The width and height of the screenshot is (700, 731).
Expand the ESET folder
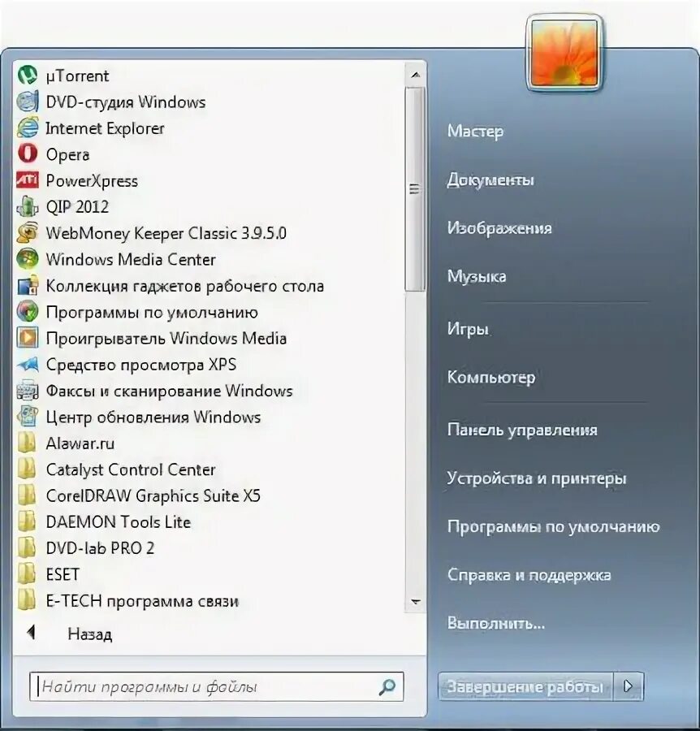(x=27, y=574)
